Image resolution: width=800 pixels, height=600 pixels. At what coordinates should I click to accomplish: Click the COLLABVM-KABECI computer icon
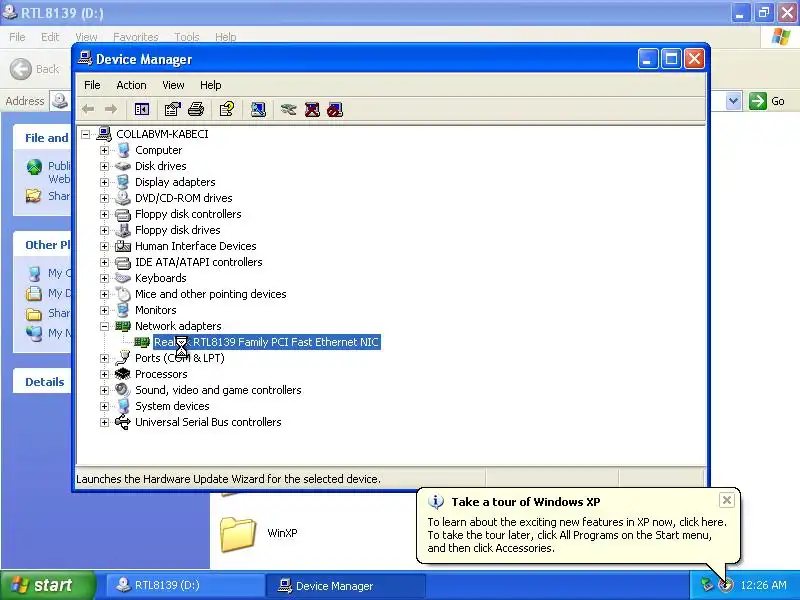104,134
